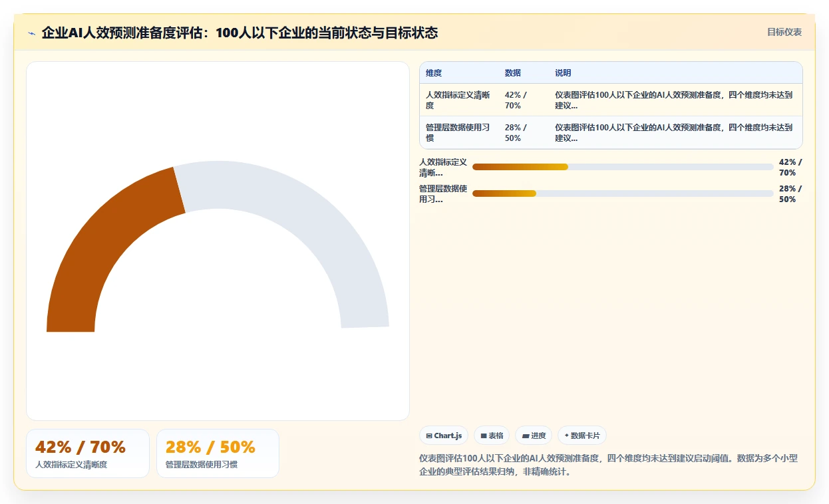Image resolution: width=829 pixels, height=504 pixels.
Task: Click the 进度 tag chip
Action: point(534,436)
